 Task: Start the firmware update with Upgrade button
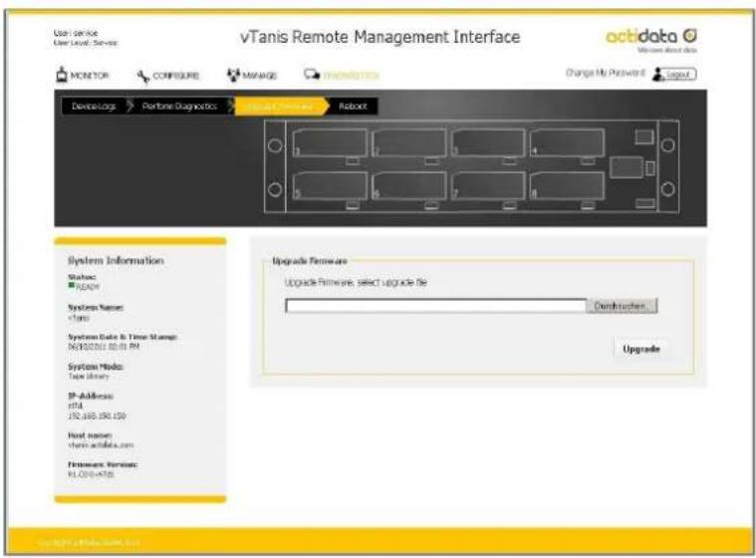tap(641, 349)
